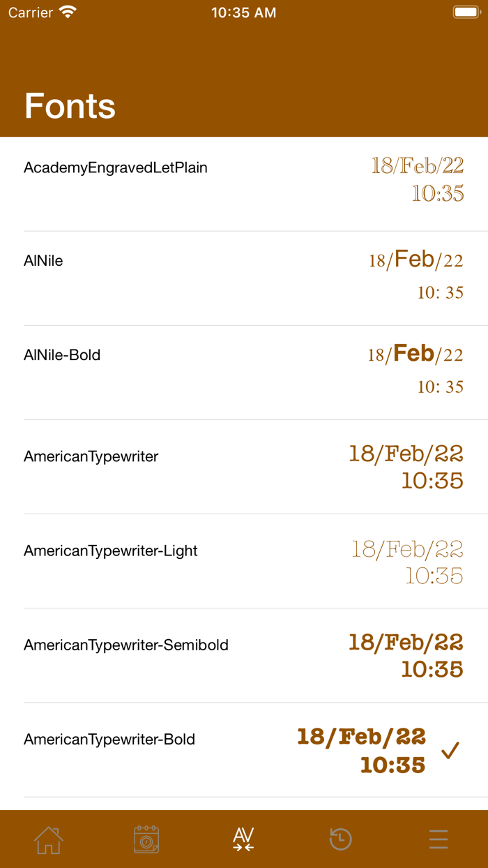Tap the AlNile-Bold date preview
The height and width of the screenshot is (868, 488).
pos(415,369)
